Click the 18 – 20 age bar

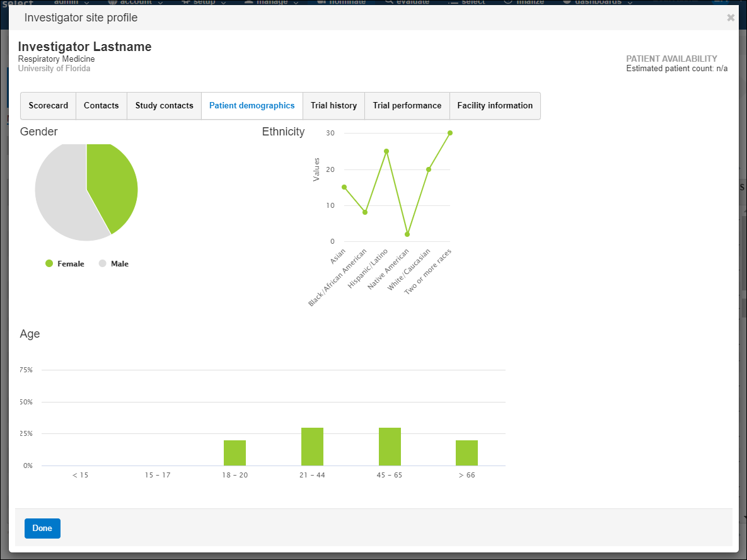[x=235, y=453]
